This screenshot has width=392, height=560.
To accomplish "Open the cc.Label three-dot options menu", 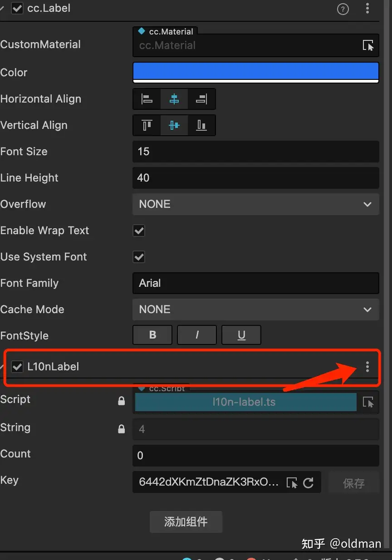I will click(367, 9).
